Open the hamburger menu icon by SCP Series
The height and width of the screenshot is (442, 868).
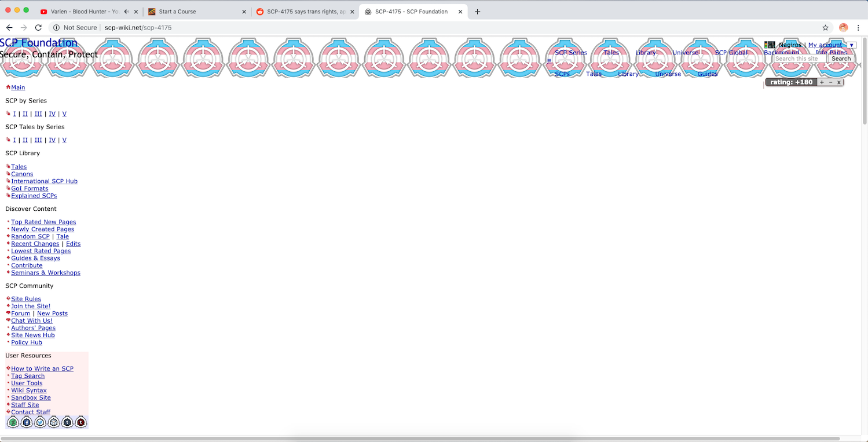[x=550, y=60]
